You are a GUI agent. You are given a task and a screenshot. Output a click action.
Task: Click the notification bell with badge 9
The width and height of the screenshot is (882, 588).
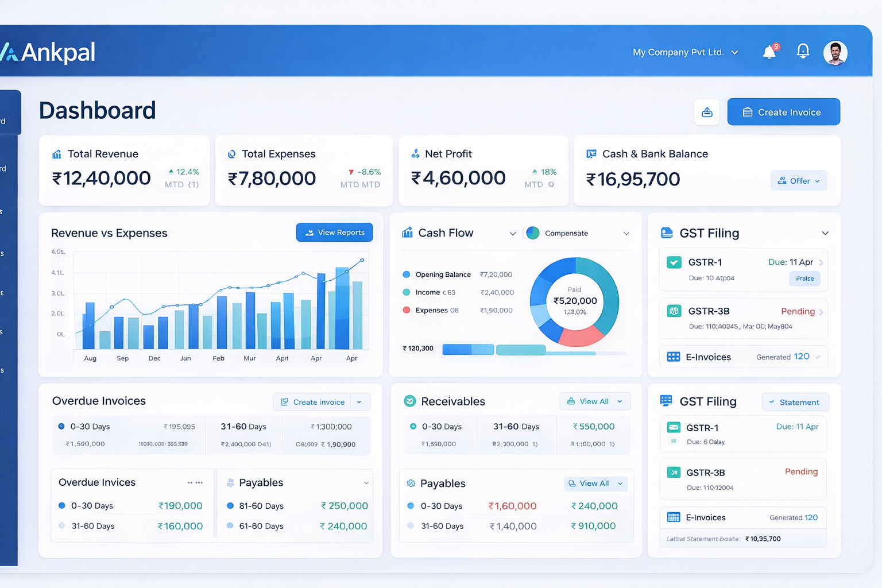(x=769, y=52)
